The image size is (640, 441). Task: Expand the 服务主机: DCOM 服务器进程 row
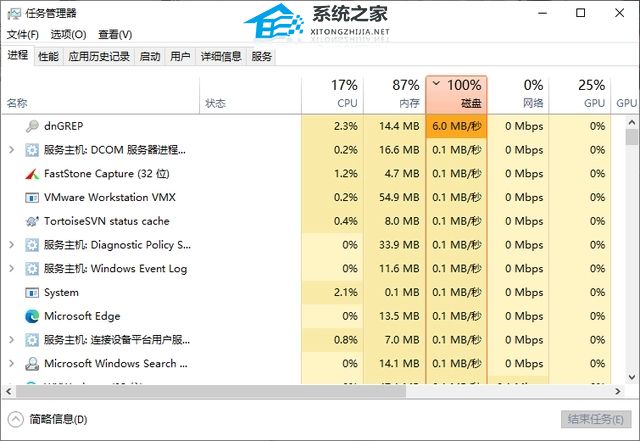[x=11, y=150]
